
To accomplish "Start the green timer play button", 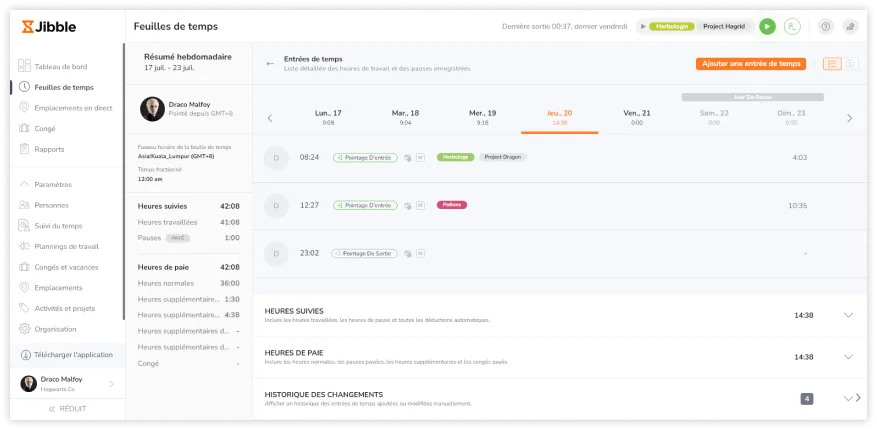I will point(767,26).
